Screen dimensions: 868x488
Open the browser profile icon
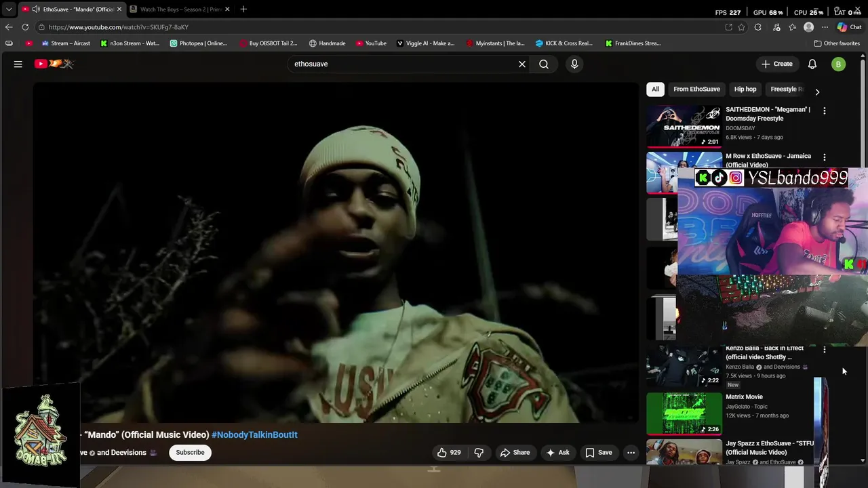(x=808, y=27)
